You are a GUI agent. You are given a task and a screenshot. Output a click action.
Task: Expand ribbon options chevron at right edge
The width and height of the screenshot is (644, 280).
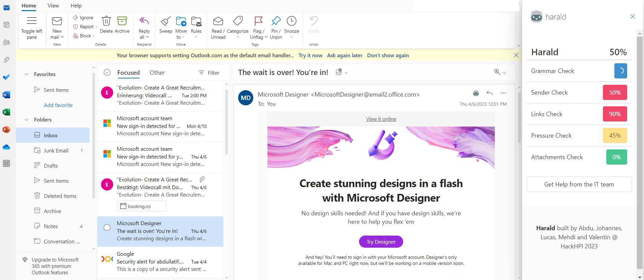pos(519,45)
